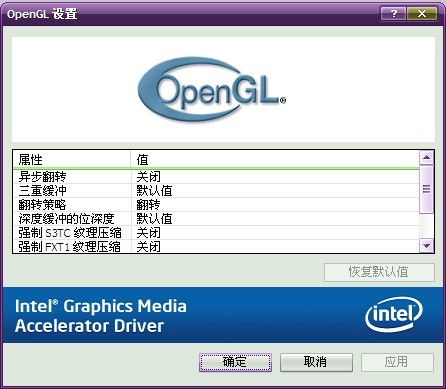Click the list scrollbar down arrow

point(427,246)
